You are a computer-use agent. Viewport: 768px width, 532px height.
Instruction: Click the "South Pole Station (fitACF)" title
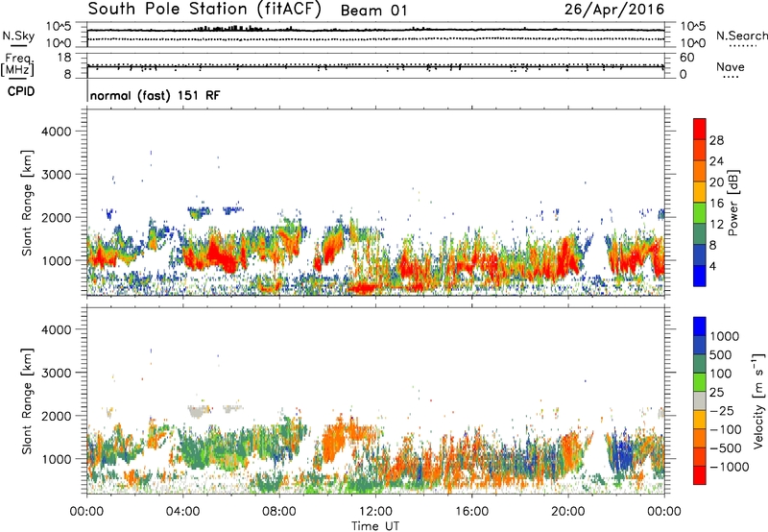click(204, 10)
